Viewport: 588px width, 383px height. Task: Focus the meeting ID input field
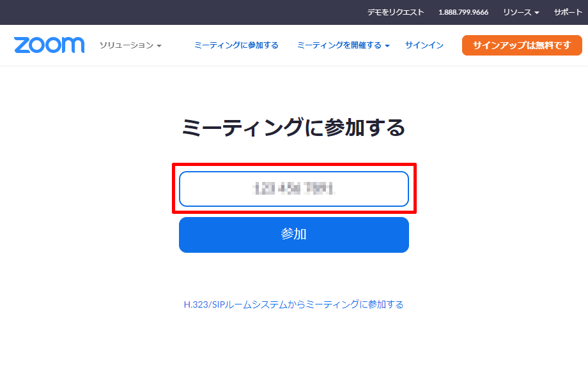point(294,189)
